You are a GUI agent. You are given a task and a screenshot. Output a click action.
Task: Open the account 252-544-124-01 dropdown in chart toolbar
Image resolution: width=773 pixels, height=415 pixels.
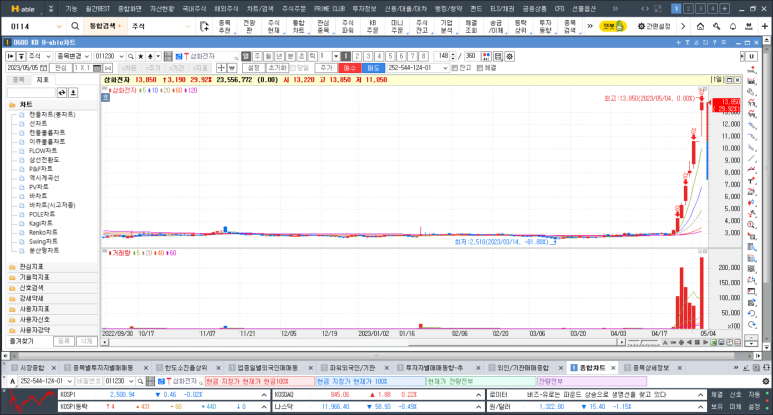[445, 68]
